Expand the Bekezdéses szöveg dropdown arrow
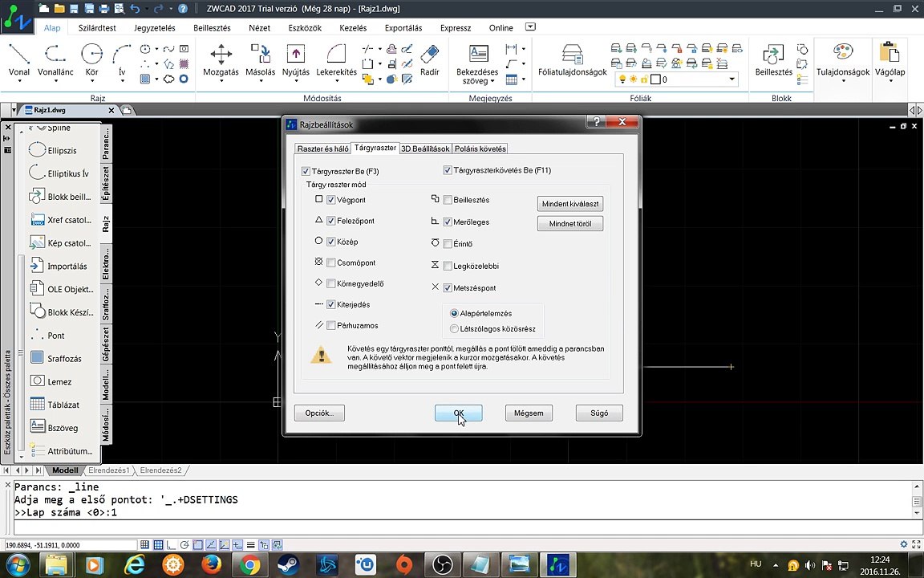The width and height of the screenshot is (924, 578). (492, 81)
